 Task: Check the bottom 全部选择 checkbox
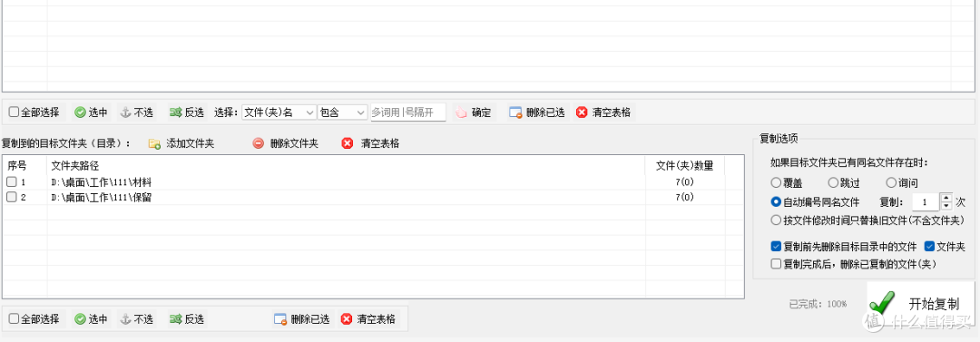coord(14,318)
